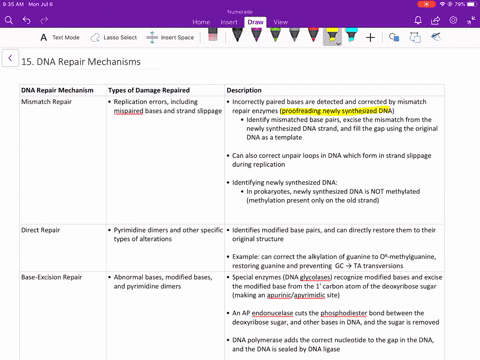The height and width of the screenshot is (360, 480).
Task: Click the Ink to Shape icon
Action: pyautogui.click(x=415, y=37)
